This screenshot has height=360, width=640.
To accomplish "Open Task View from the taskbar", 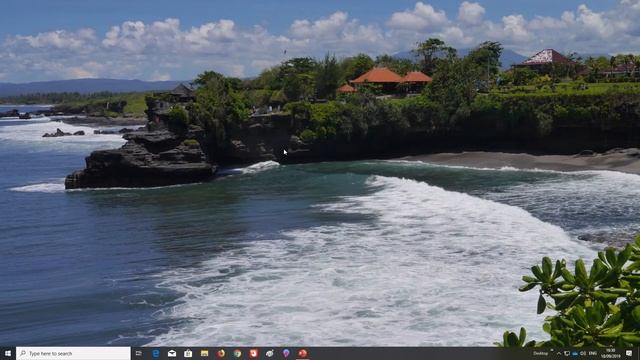I will point(139,353).
